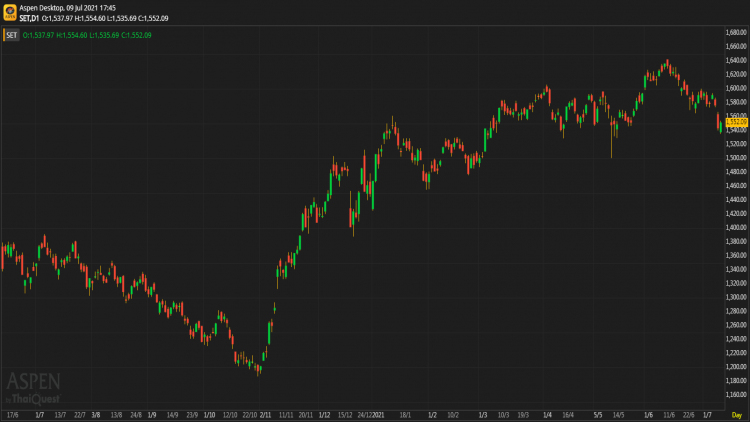Click the 1/10 date axis label
The width and height of the screenshot is (750, 422).
(x=210, y=415)
